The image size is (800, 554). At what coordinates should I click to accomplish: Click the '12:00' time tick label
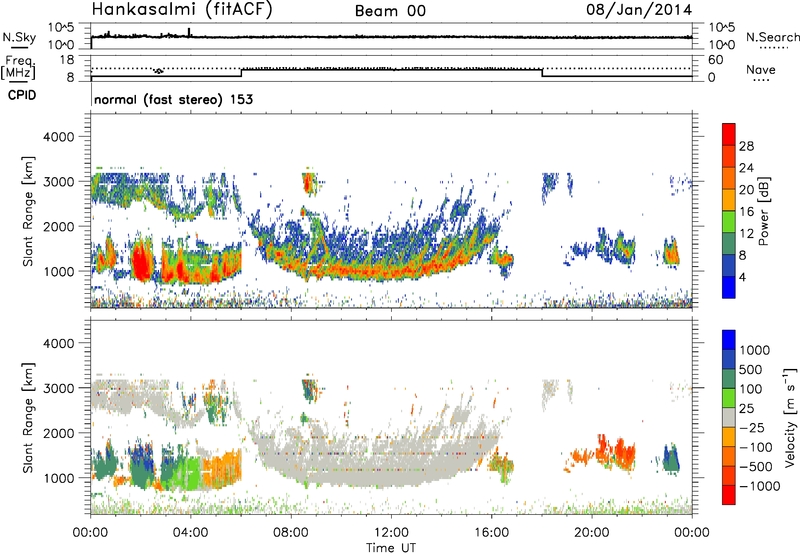391,533
